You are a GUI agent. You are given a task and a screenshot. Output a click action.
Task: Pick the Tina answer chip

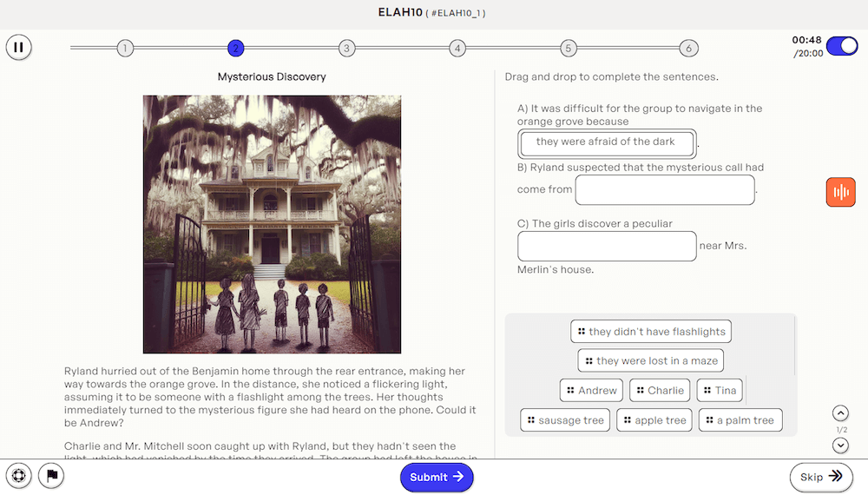point(720,390)
